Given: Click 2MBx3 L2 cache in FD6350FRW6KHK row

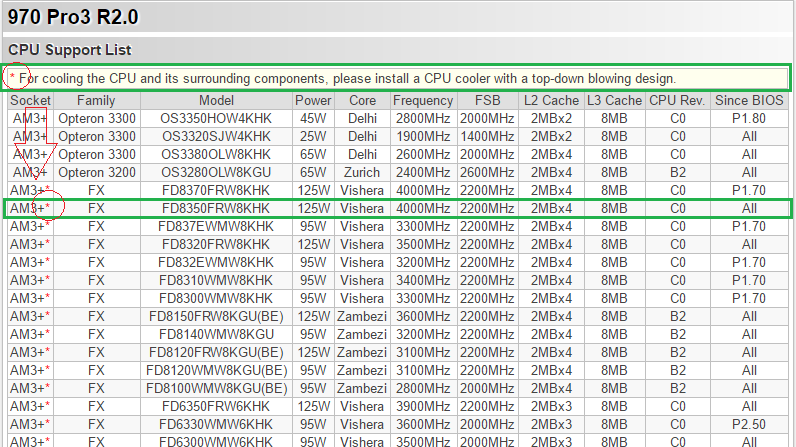Looking at the screenshot, I should [x=551, y=406].
